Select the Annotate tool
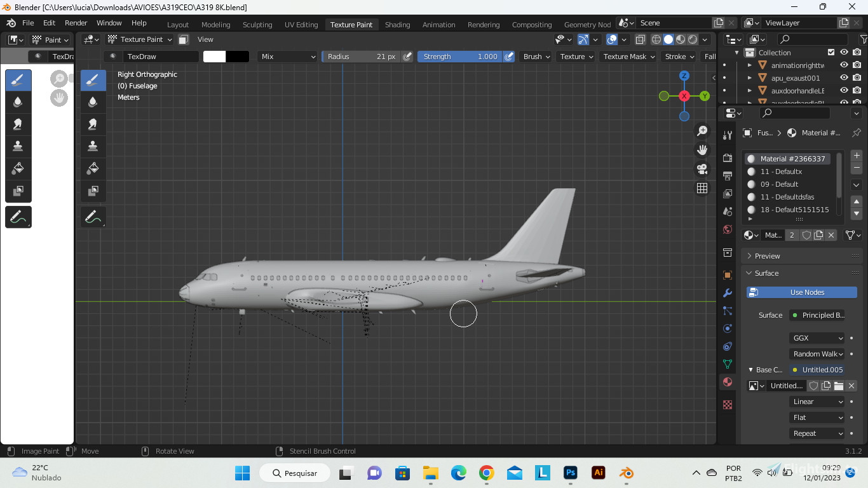This screenshot has width=868, height=488. point(18,217)
